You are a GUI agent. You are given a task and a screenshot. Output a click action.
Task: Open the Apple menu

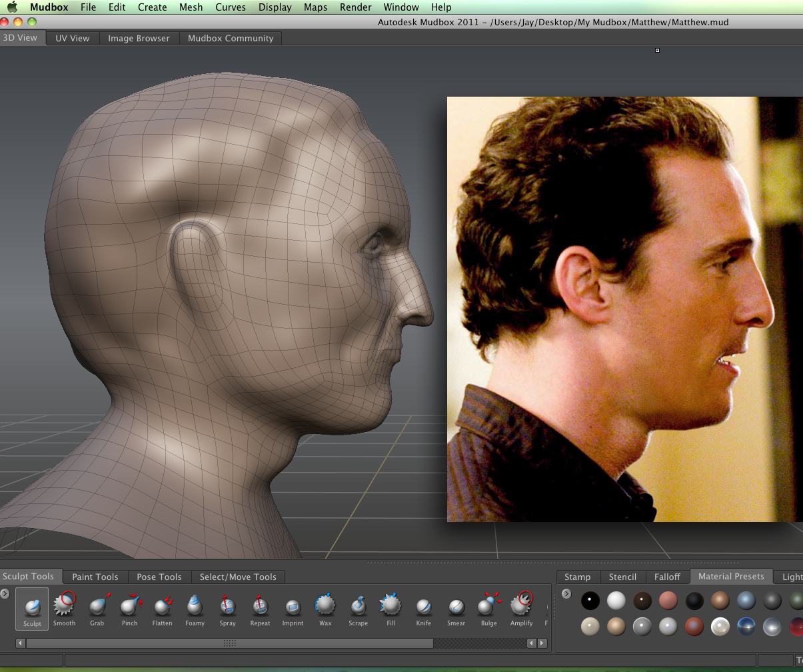[12, 7]
